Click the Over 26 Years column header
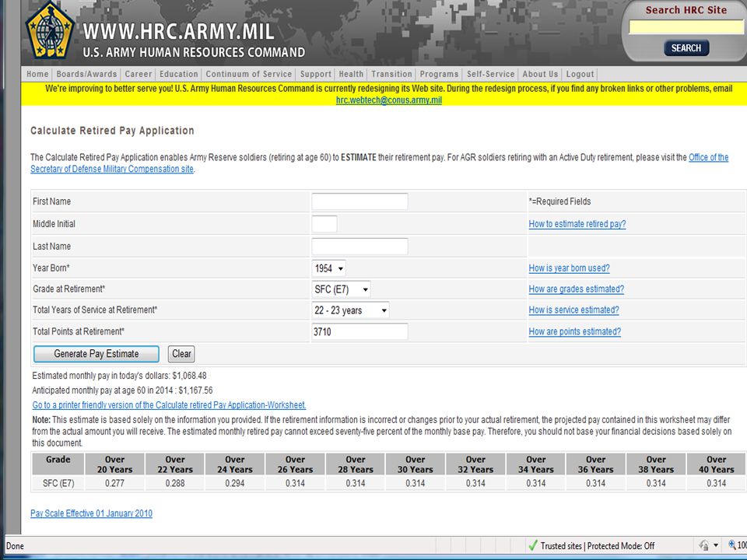The width and height of the screenshot is (747, 560). coord(296,464)
